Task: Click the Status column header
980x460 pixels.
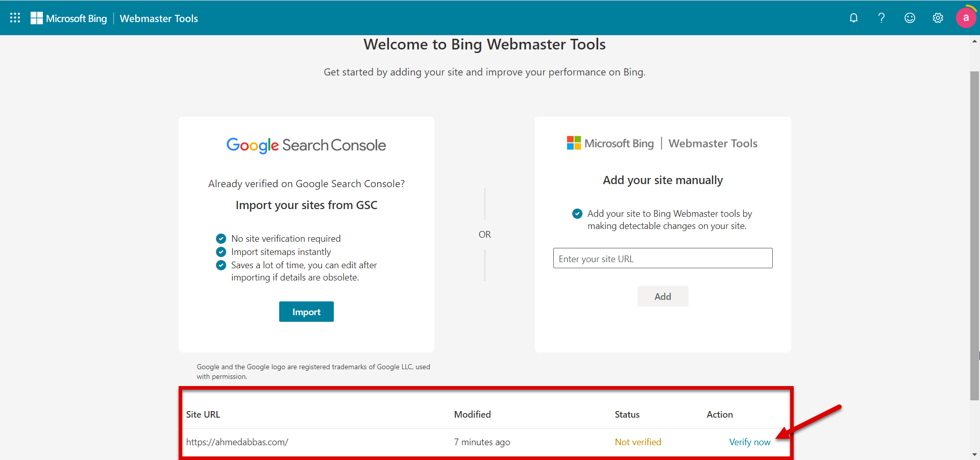Action: (627, 415)
